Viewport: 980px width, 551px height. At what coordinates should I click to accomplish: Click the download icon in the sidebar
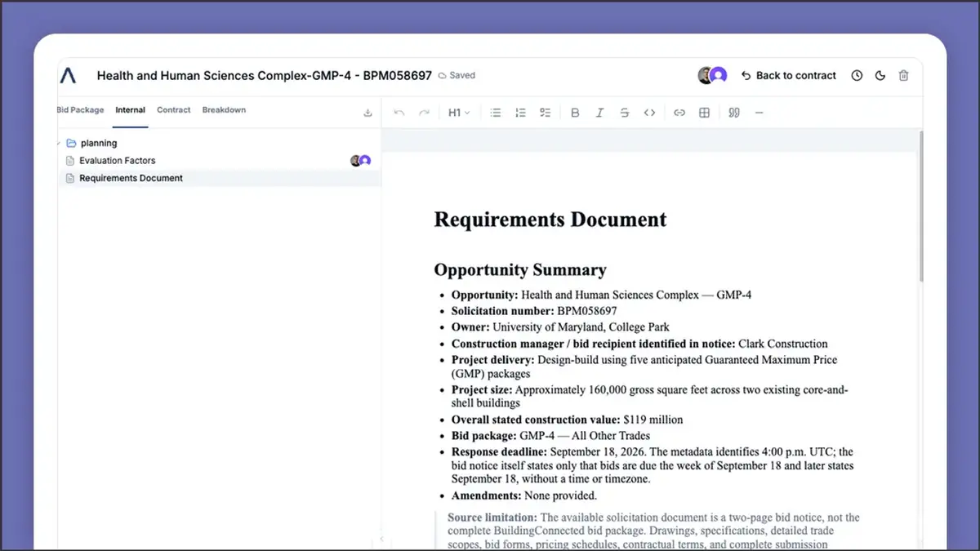point(367,113)
